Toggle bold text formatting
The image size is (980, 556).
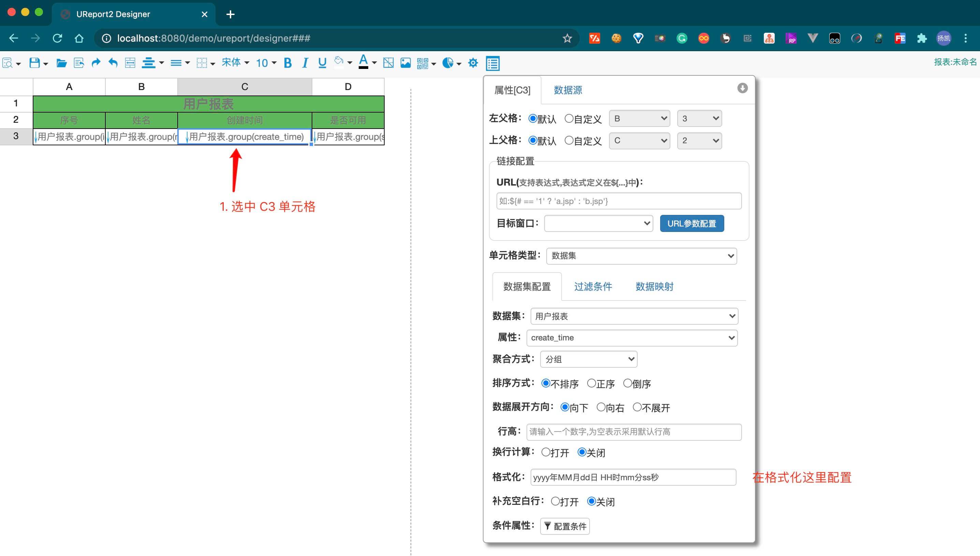[288, 63]
